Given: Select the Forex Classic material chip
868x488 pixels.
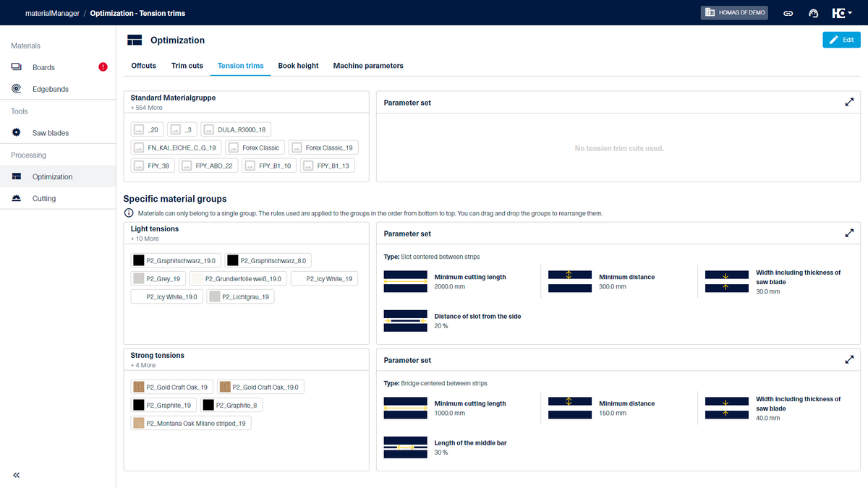Looking at the screenshot, I should pos(254,147).
